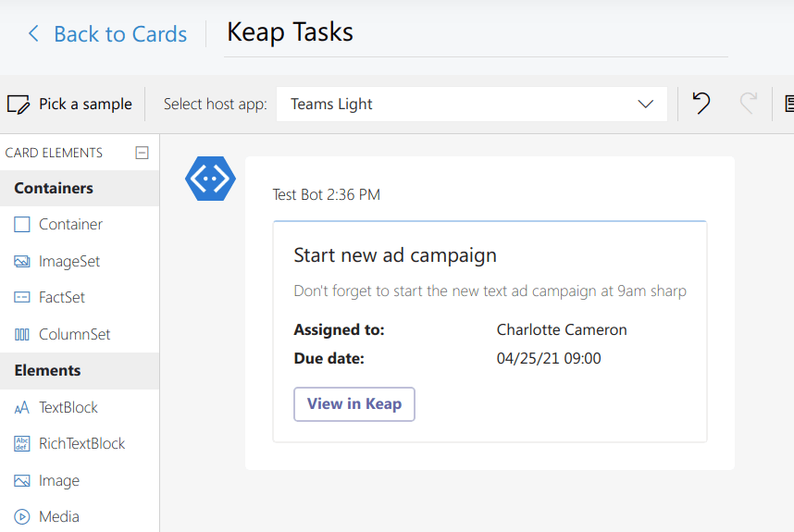The height and width of the screenshot is (532, 794).
Task: Select the TextBlock element
Action: [x=80, y=407]
